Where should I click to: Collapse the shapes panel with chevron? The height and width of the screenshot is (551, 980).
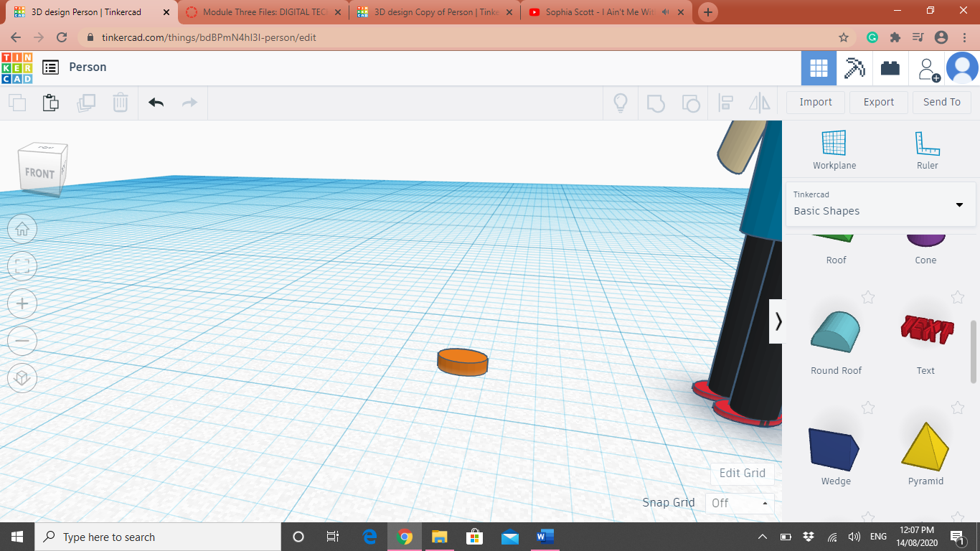[x=778, y=321]
